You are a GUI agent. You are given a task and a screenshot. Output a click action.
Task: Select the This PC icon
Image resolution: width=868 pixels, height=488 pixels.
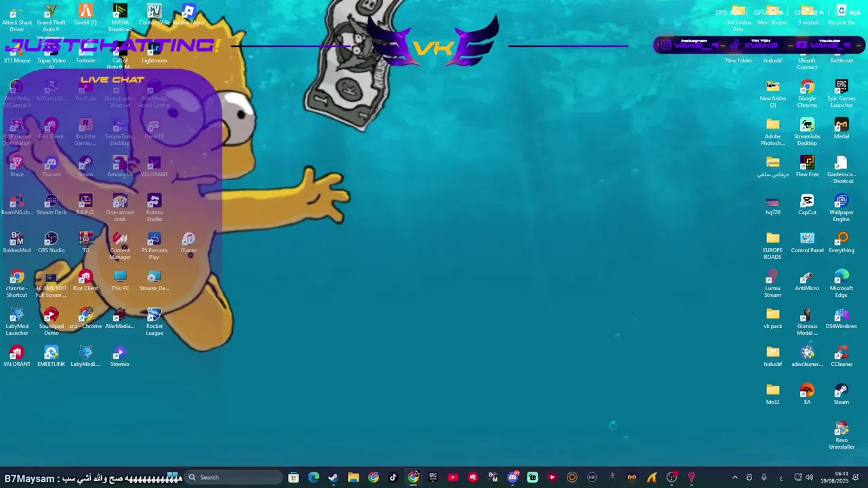point(120,281)
